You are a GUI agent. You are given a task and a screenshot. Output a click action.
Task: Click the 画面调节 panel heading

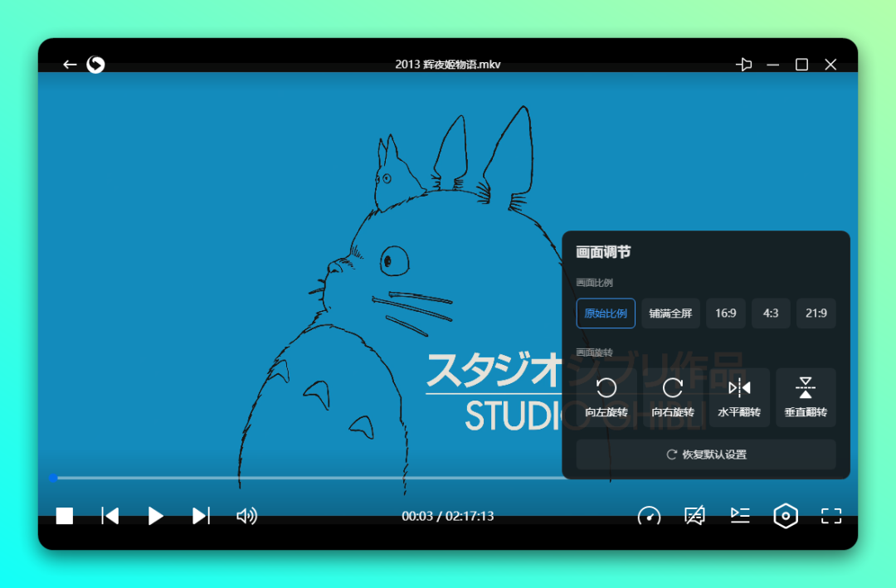coord(603,252)
